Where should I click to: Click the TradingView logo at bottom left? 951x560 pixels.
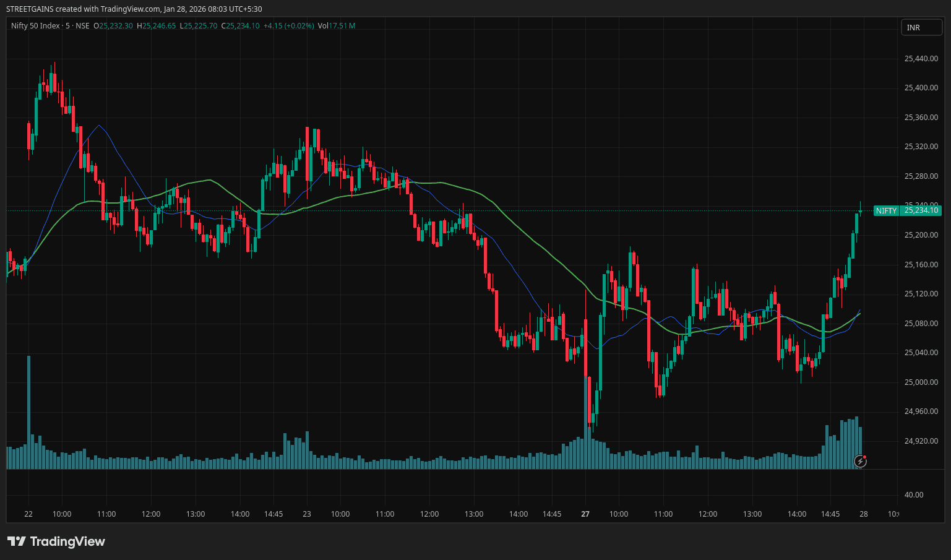coord(56,541)
